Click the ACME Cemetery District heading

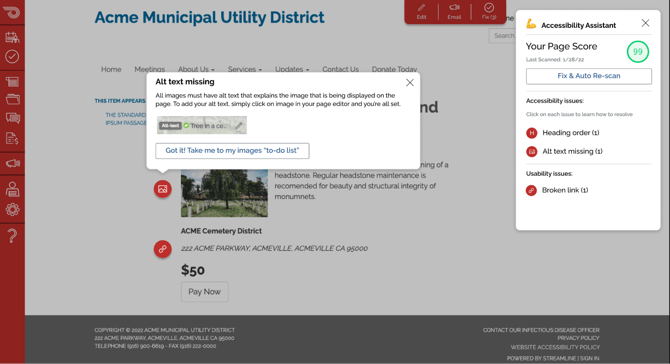(221, 231)
